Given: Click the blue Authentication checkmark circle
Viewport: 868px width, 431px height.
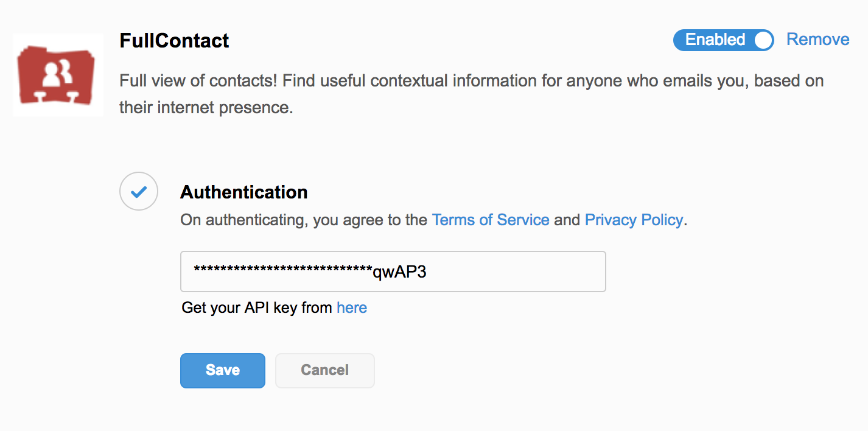Looking at the screenshot, I should [x=139, y=192].
